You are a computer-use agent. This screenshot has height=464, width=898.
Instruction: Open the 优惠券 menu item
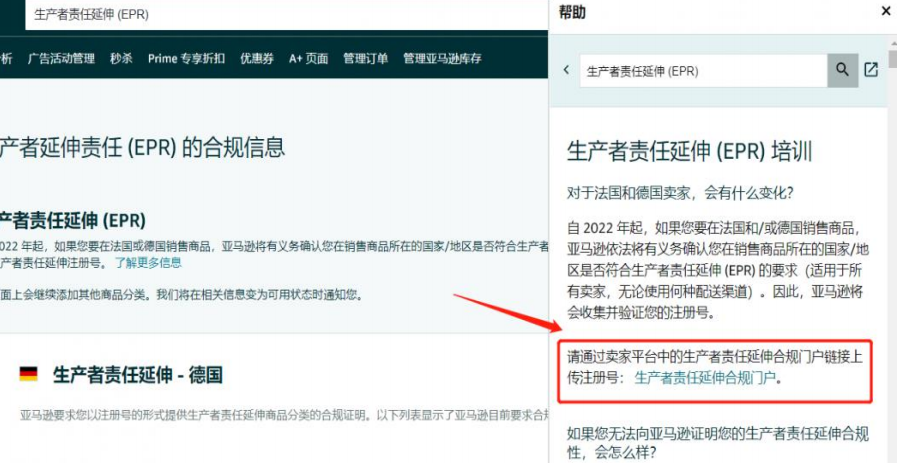257,58
